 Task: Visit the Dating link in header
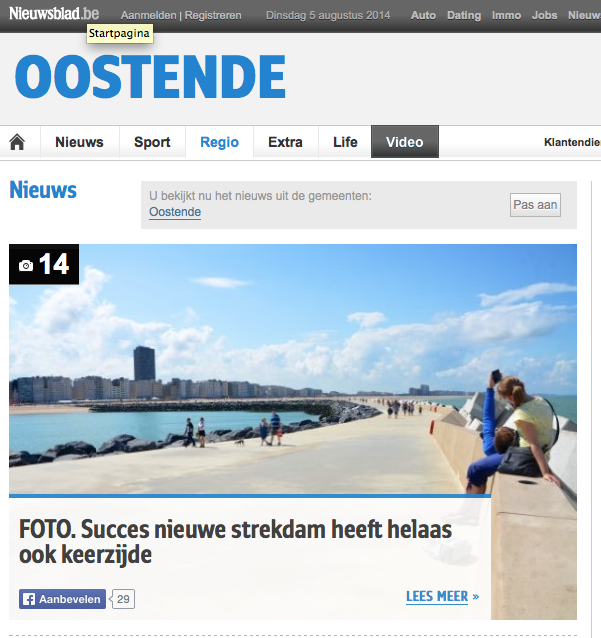pos(464,15)
